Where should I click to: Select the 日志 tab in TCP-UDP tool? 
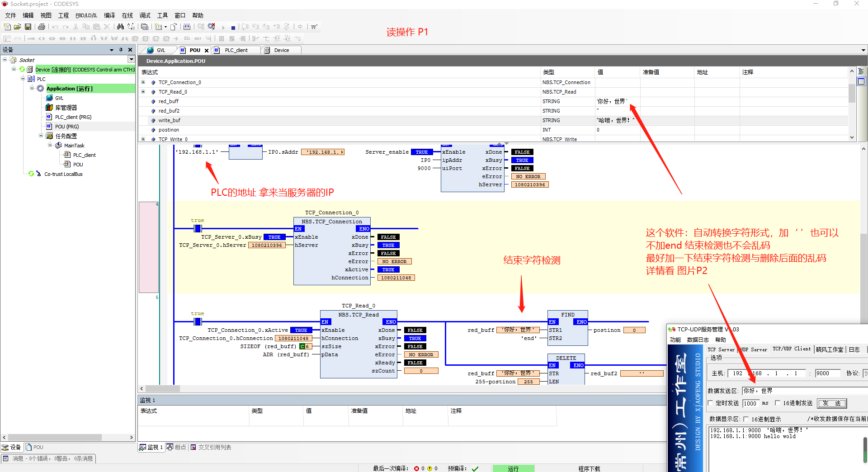(x=854, y=349)
